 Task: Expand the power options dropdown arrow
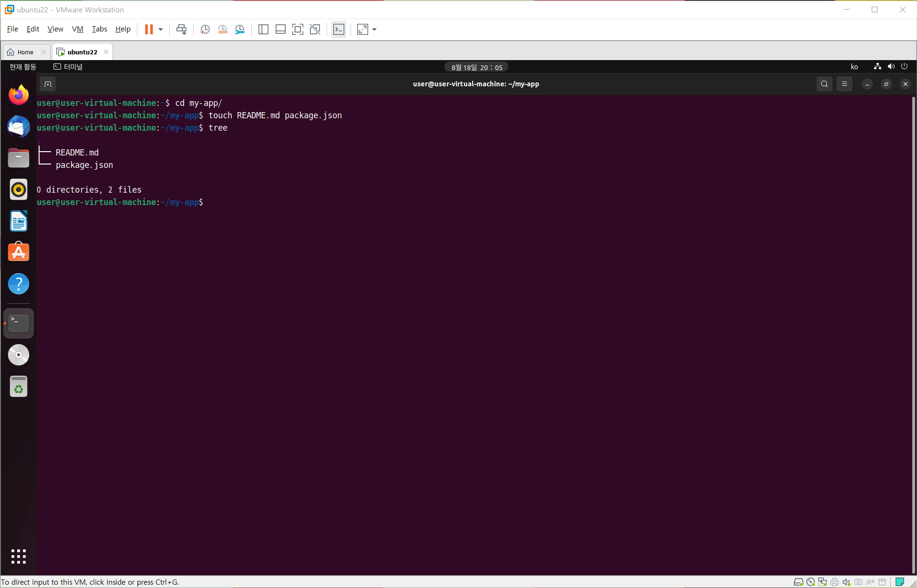click(161, 30)
